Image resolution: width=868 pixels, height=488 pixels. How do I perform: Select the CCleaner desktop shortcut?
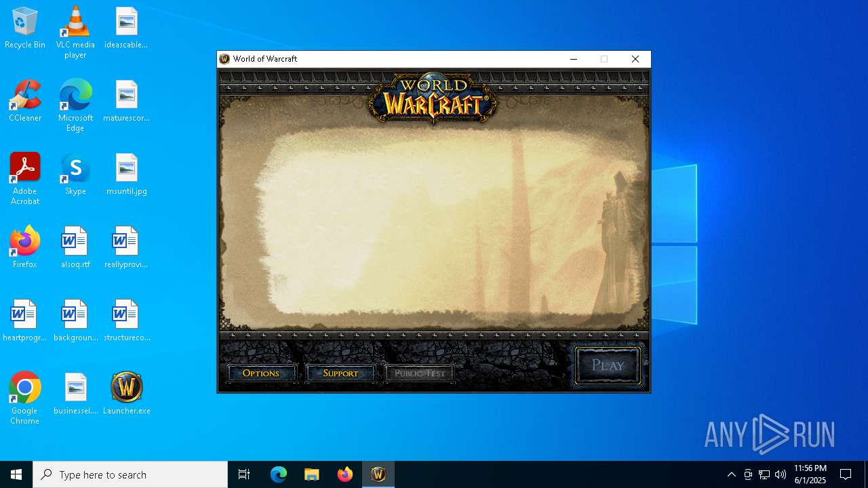point(25,102)
